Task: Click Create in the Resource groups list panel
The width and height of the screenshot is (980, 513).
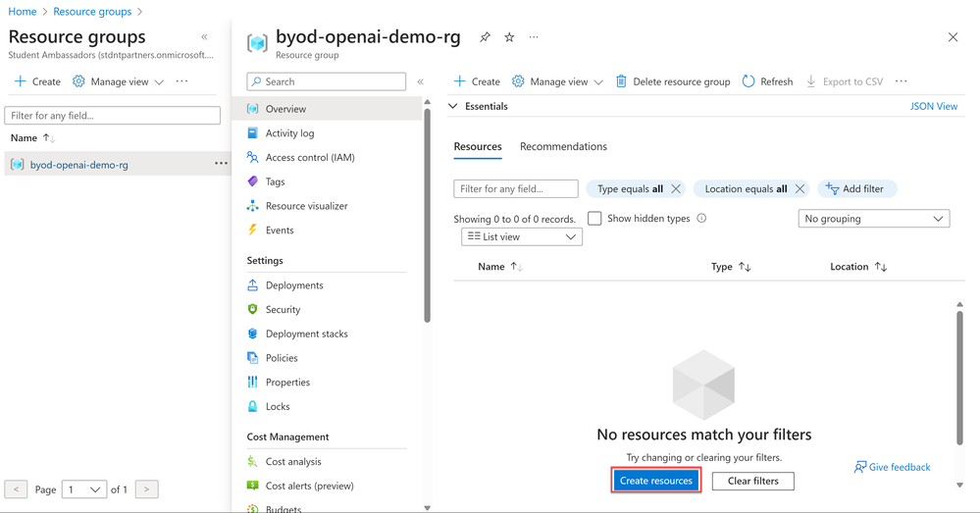Action: tap(37, 81)
